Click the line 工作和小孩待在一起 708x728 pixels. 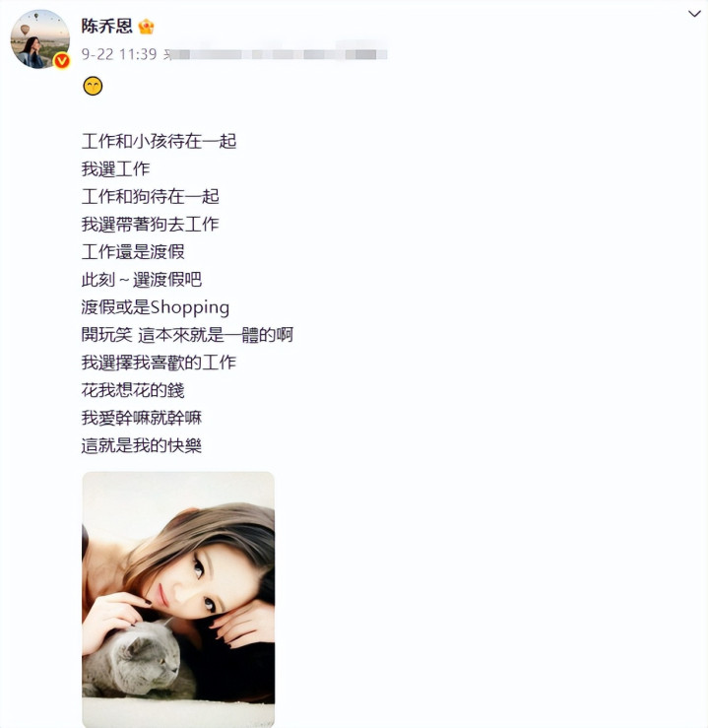160,141
